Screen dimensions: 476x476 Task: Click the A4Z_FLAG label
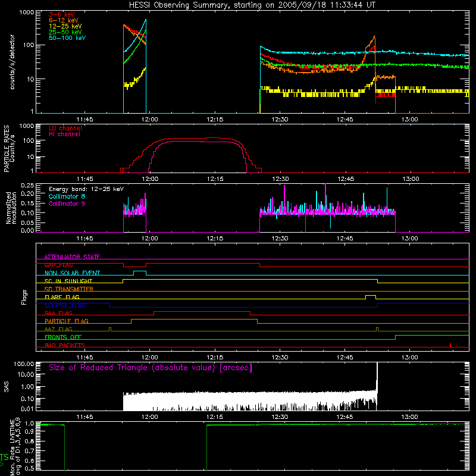click(58, 330)
